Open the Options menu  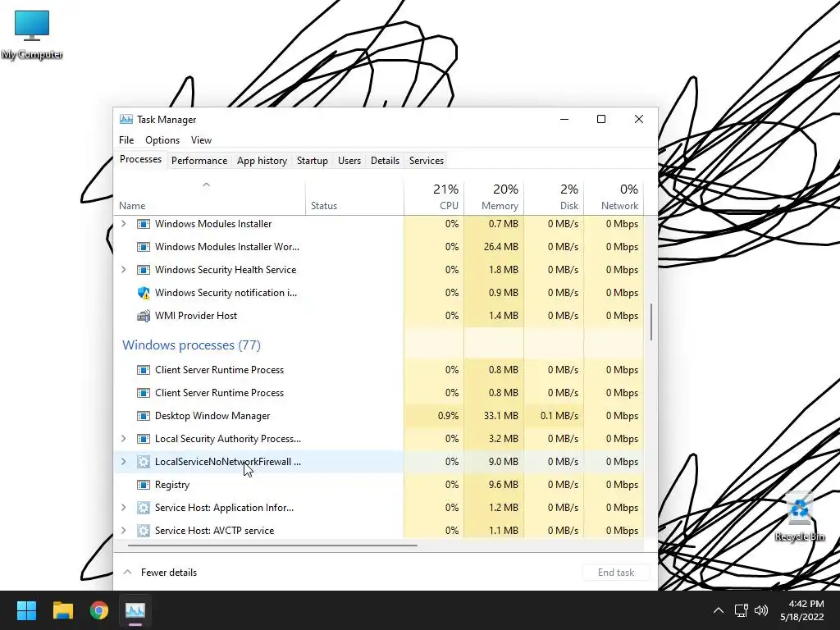tap(162, 140)
